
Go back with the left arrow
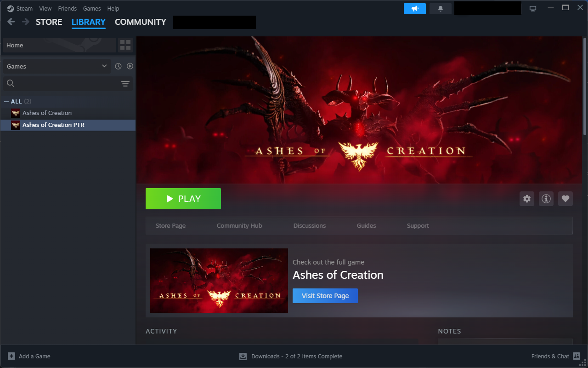pos(11,22)
